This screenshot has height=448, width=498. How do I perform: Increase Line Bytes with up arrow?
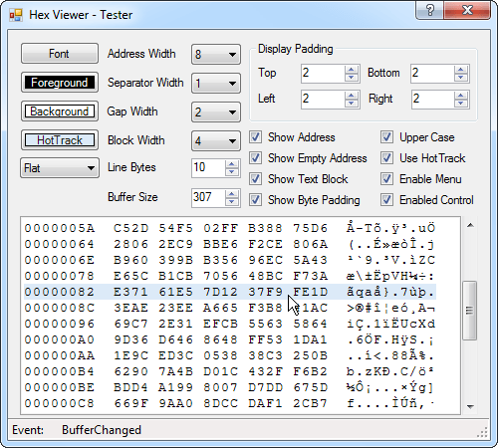coord(232,163)
